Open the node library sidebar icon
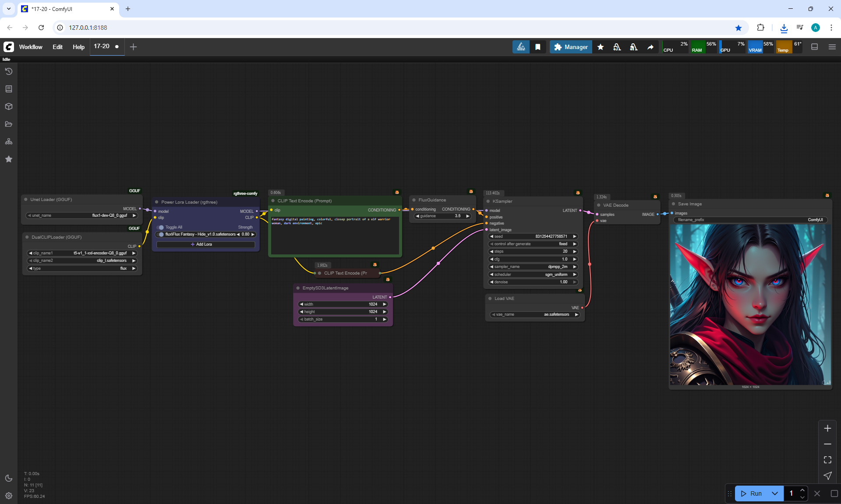This screenshot has width=841, height=504. [x=8, y=89]
